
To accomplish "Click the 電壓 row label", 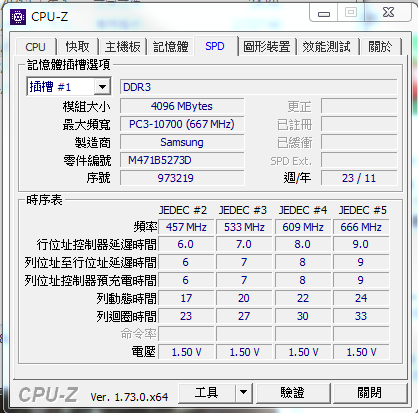I will coord(144,352).
